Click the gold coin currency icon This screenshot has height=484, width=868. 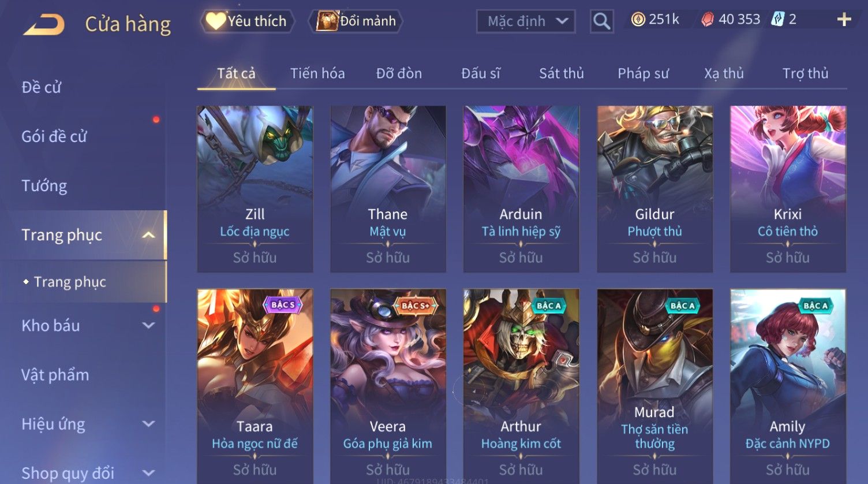638,20
